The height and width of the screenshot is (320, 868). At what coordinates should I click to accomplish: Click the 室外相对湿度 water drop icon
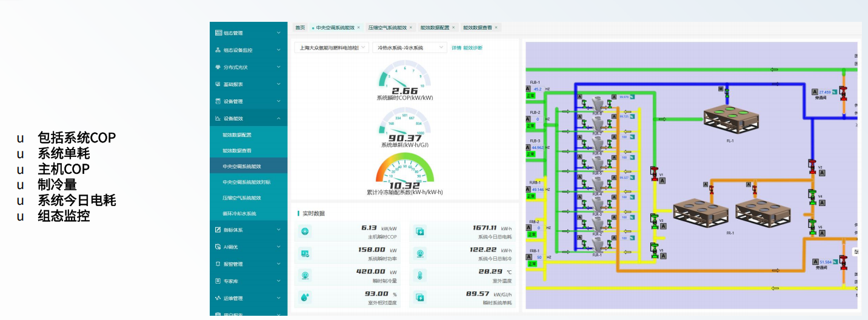click(305, 298)
